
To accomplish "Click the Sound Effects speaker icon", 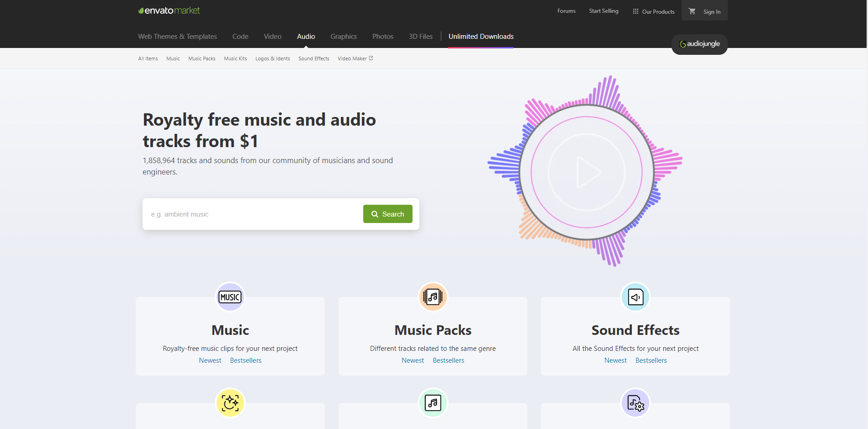I will tap(635, 297).
